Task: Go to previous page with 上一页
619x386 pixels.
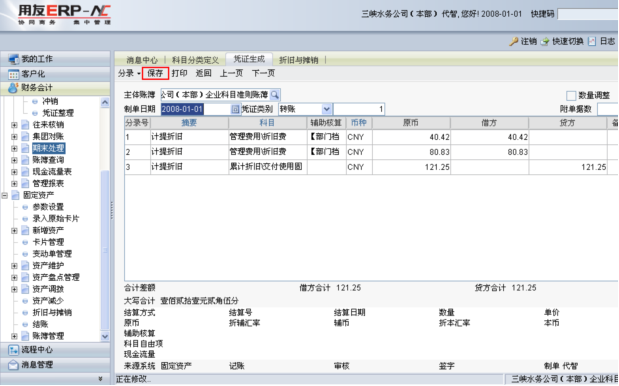Action: pyautogui.click(x=231, y=73)
